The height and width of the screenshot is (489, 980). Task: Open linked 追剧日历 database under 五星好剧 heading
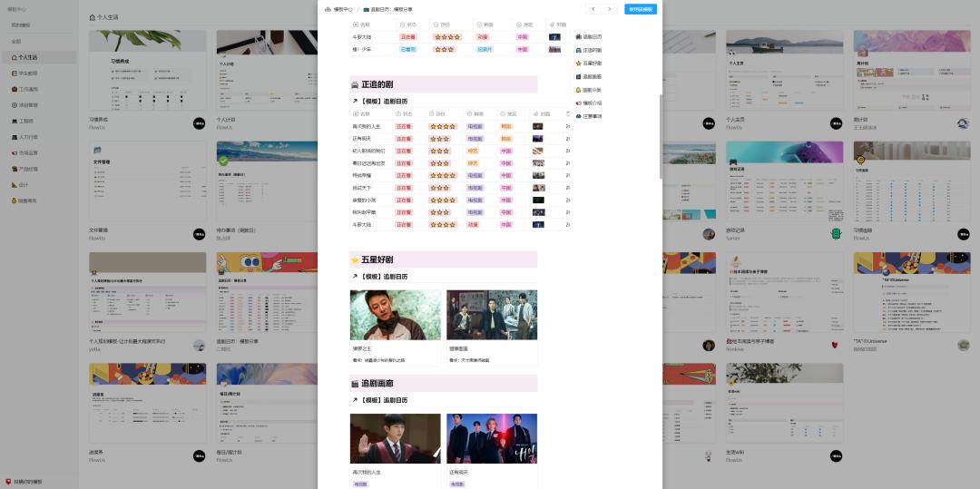[380, 277]
